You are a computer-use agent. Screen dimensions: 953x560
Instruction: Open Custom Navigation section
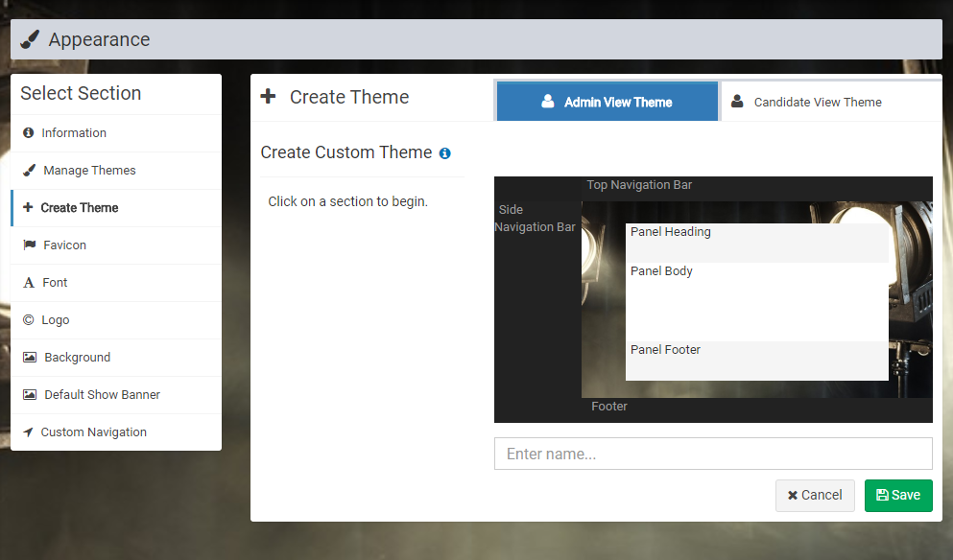(116, 432)
